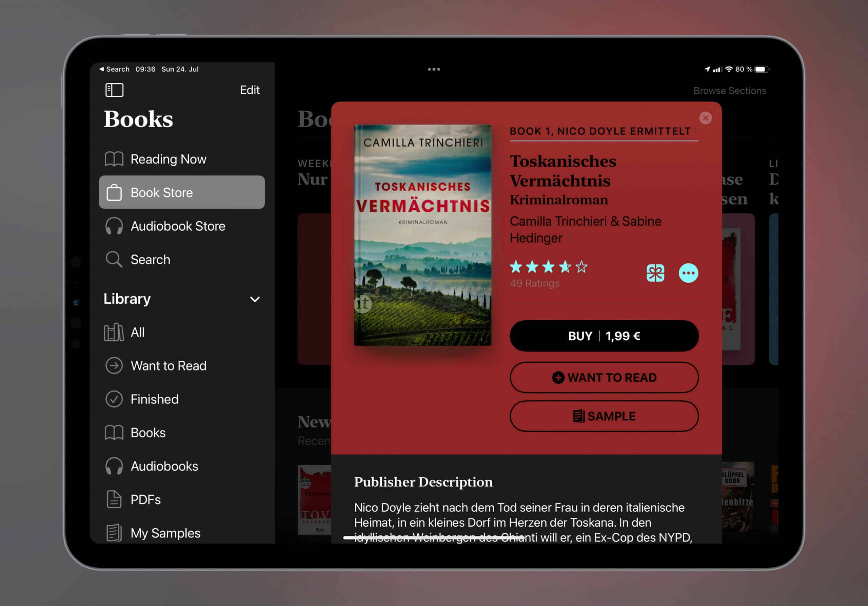Open Audiobook Store section
The width and height of the screenshot is (868, 606).
pyautogui.click(x=182, y=226)
